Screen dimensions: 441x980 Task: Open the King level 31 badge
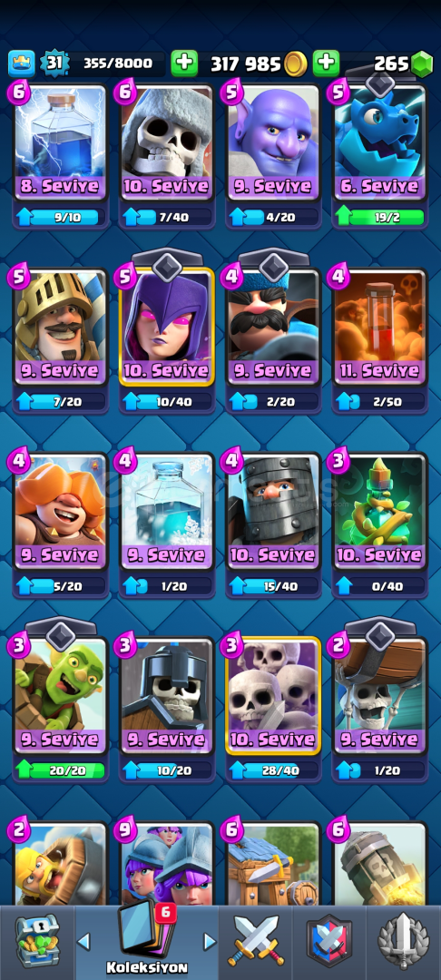(x=54, y=64)
